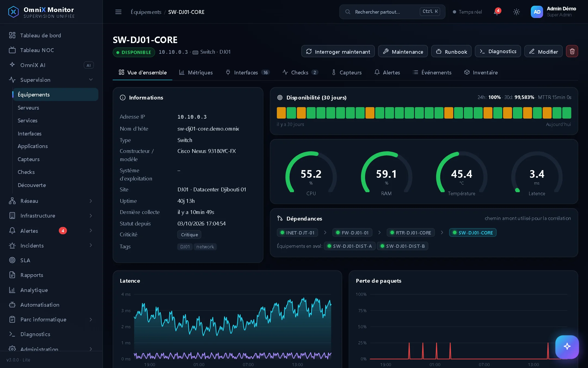Open Rapports in sidebar
Viewport: 588px width, 368px height.
[51, 275]
